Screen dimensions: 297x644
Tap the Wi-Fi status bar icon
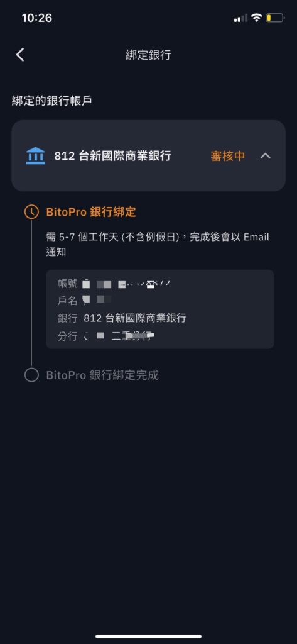click(257, 18)
